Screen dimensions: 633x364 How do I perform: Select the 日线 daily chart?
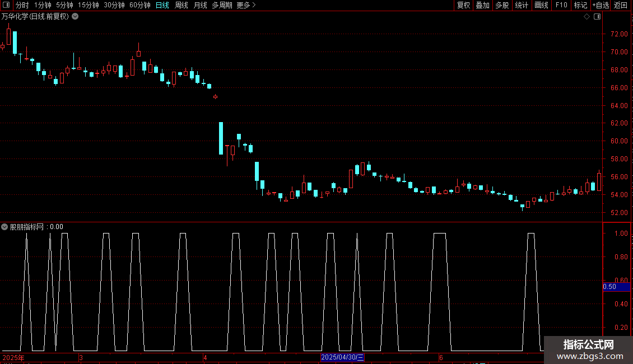[x=162, y=5]
